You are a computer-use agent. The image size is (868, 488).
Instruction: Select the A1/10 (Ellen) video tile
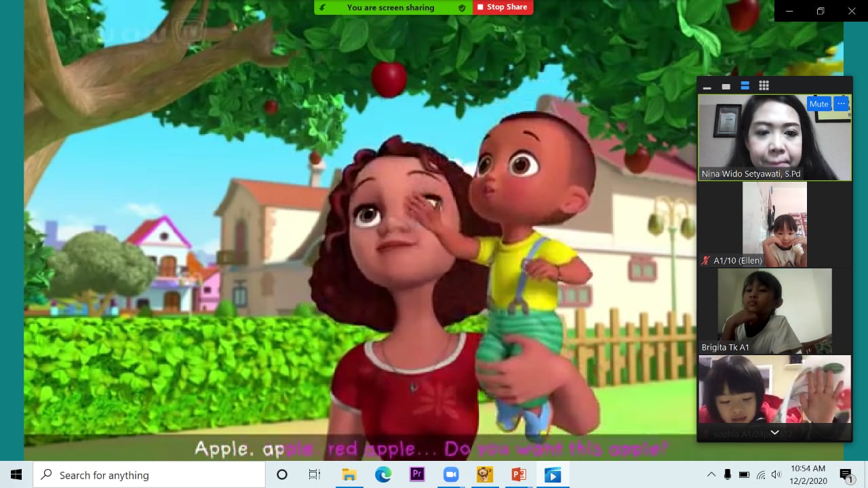tap(774, 224)
